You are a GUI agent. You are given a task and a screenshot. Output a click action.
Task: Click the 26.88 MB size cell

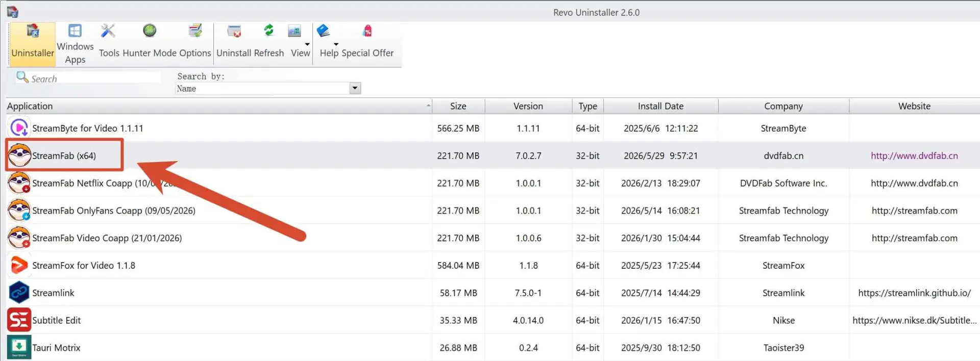pyautogui.click(x=458, y=348)
